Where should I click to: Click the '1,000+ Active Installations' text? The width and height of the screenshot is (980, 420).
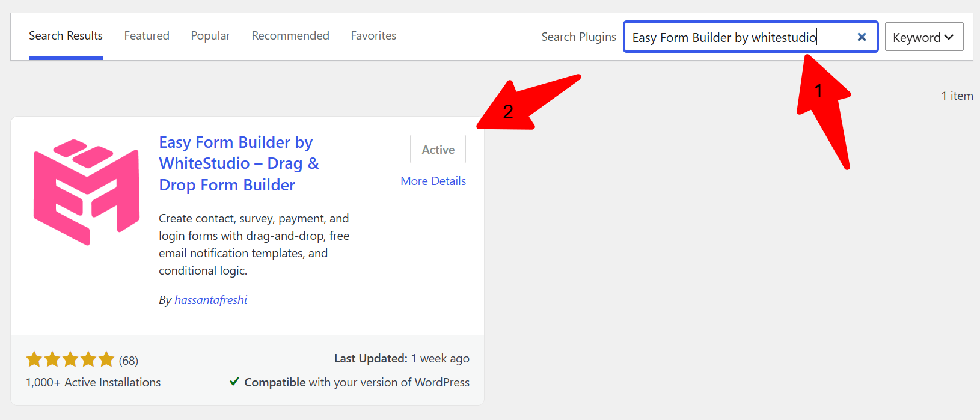[93, 382]
